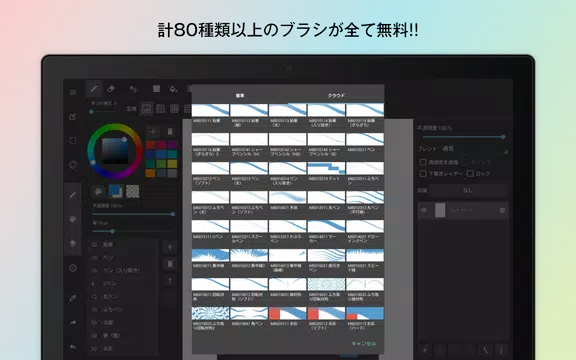
Task: Open the color palette panel from the sidebar
Action: coord(73,219)
